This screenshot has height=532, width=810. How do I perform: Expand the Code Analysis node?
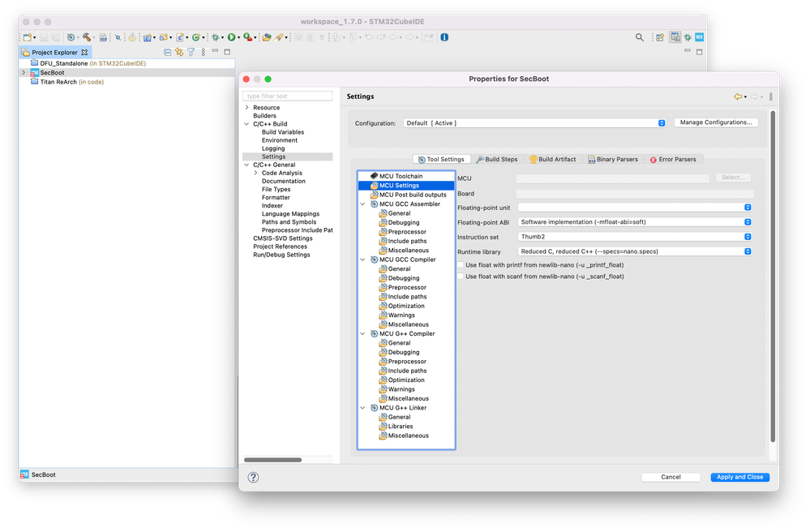point(255,173)
